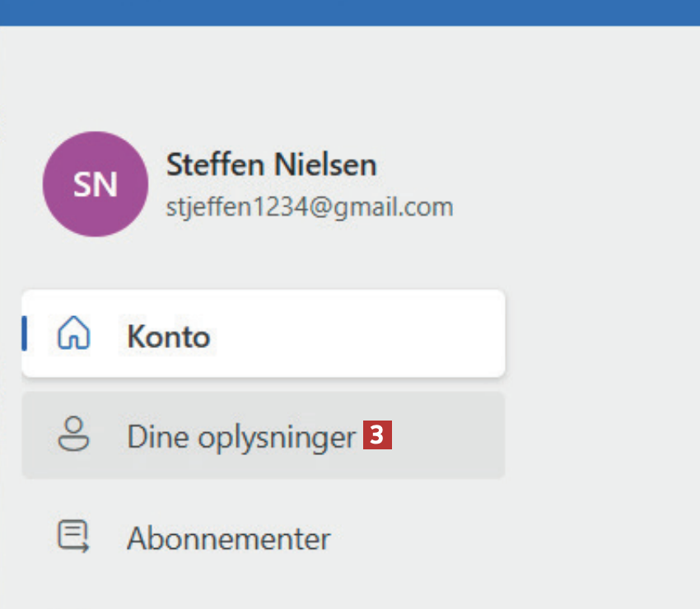The width and height of the screenshot is (700, 609).
Task: Click right edge of the white Konto card
Action: pyautogui.click(x=494, y=334)
